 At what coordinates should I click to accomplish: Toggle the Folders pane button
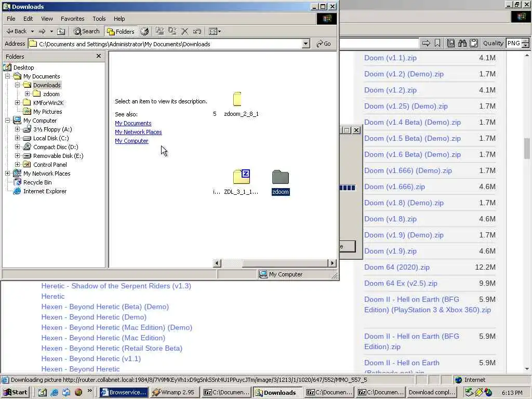tap(121, 31)
